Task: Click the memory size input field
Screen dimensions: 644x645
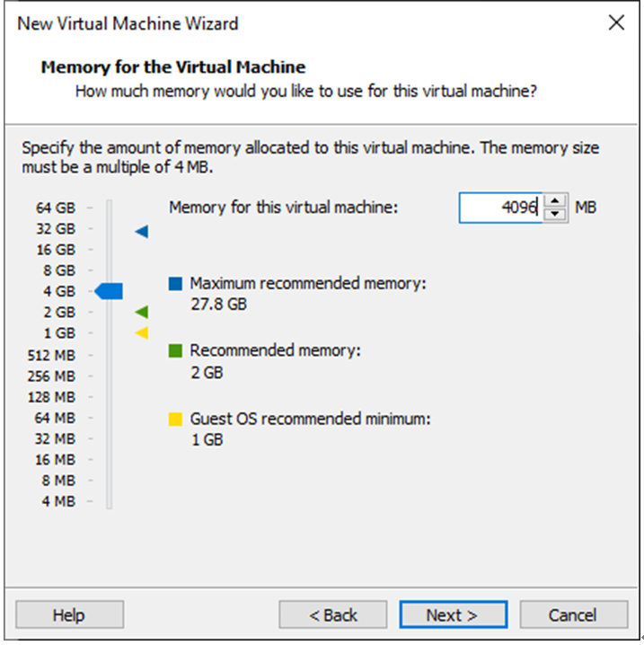Action: click(x=500, y=208)
